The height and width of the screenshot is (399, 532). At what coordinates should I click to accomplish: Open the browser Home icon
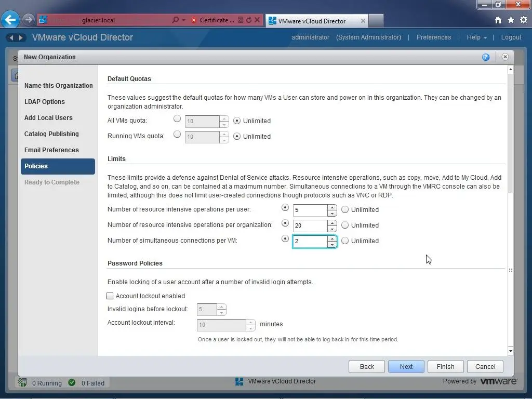pos(498,20)
